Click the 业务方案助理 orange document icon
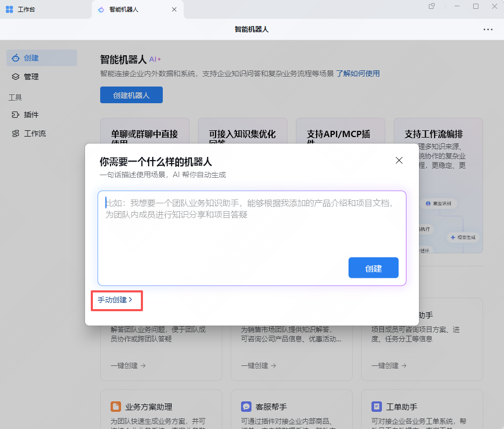Screen dimensions: 504x429 116,406
